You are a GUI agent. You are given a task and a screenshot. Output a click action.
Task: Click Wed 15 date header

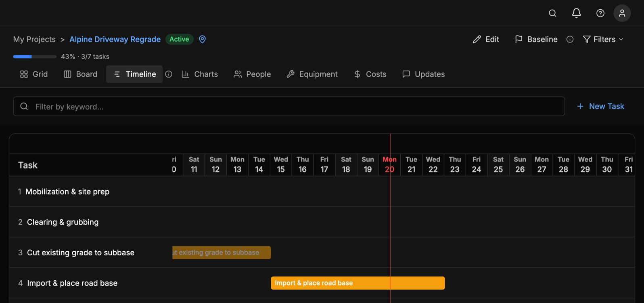tap(281, 164)
